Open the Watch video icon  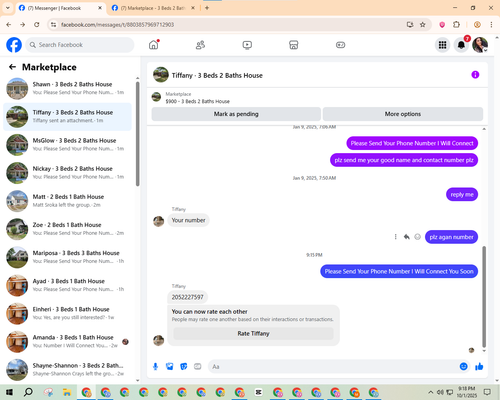[x=247, y=45]
